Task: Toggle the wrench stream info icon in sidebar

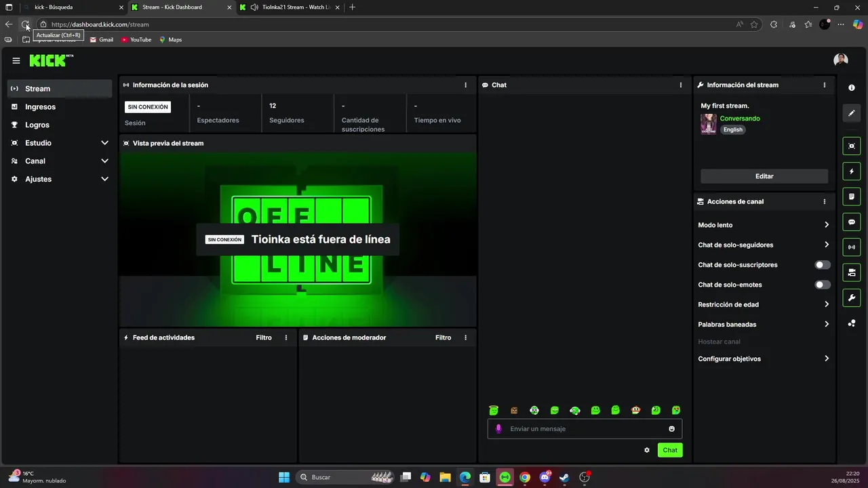Action: tap(852, 298)
